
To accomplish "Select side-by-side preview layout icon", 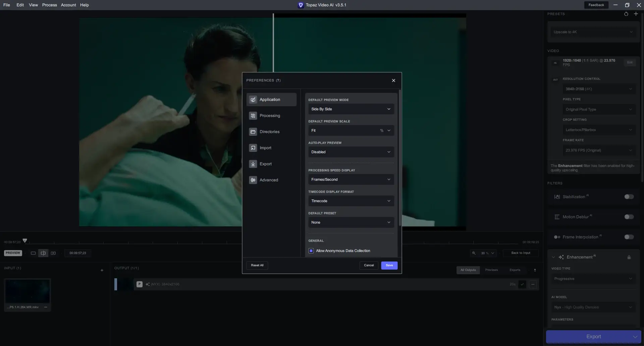I will click(53, 253).
